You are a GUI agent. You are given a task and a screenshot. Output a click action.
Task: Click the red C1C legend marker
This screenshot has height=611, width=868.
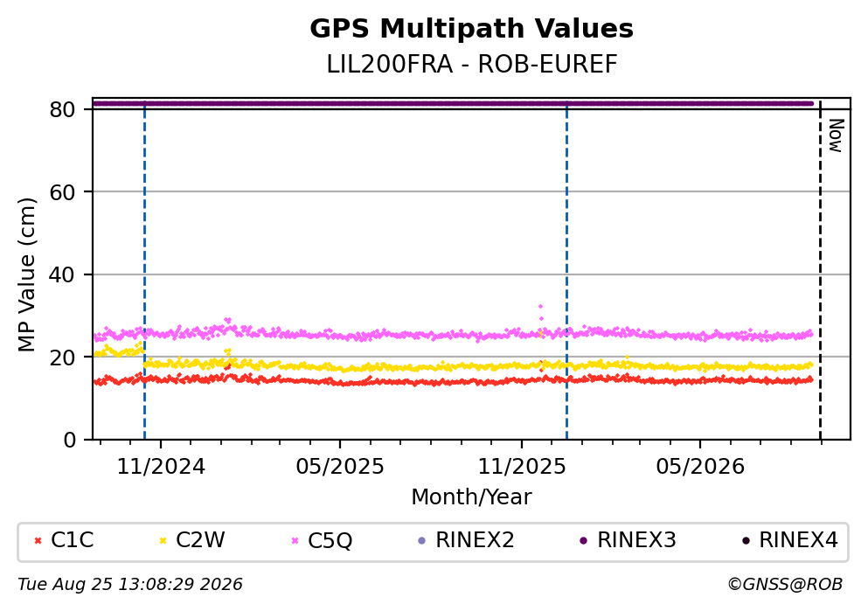coord(38,541)
